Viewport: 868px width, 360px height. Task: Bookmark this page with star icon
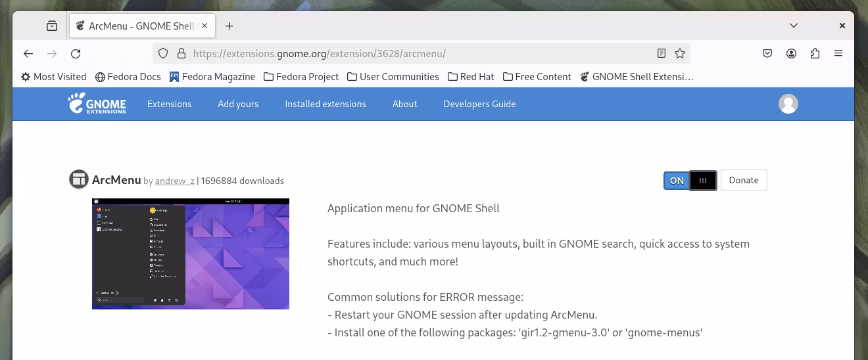(680, 54)
